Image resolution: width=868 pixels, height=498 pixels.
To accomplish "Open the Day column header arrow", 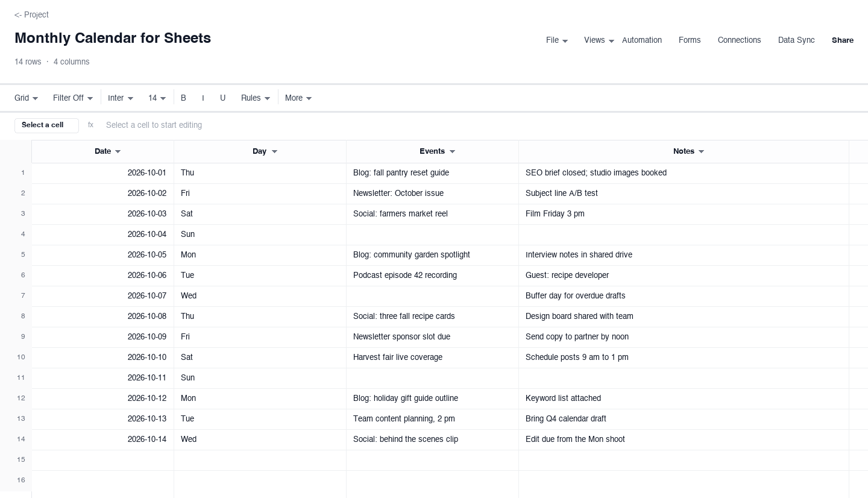I will pos(275,152).
